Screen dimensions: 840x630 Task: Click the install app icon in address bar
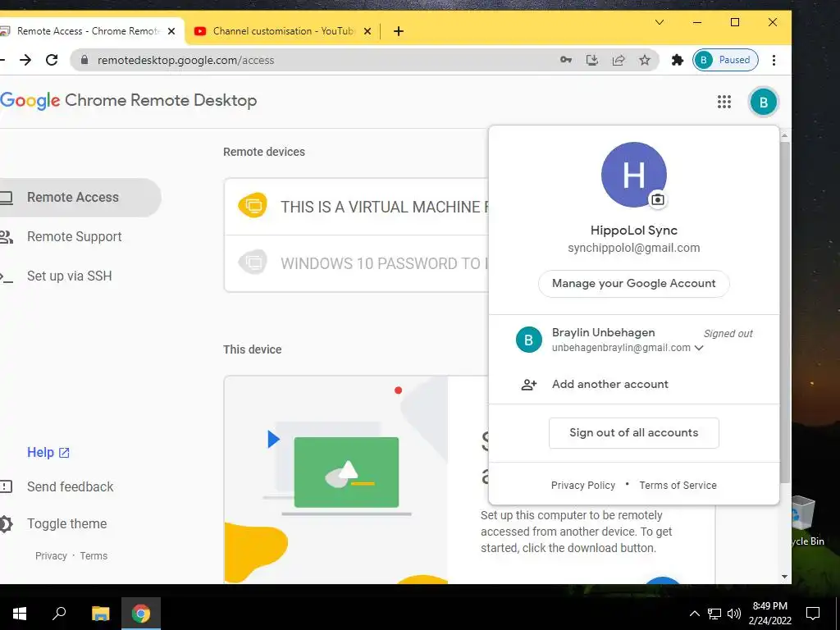click(x=592, y=60)
